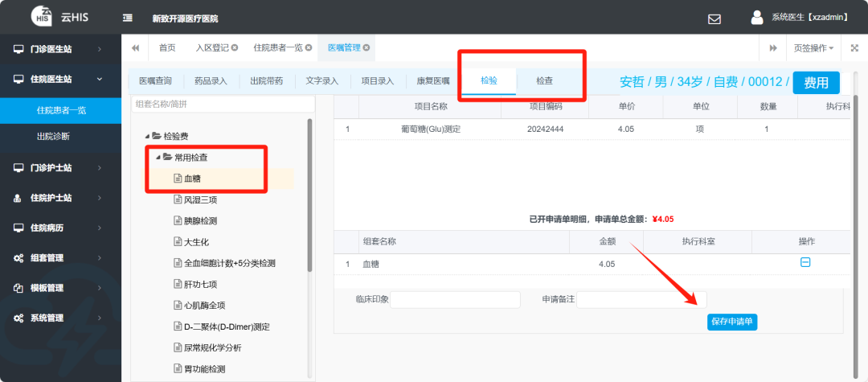The width and height of the screenshot is (868, 382).
Task: Click the 住院护士站 person icon
Action: (18, 198)
